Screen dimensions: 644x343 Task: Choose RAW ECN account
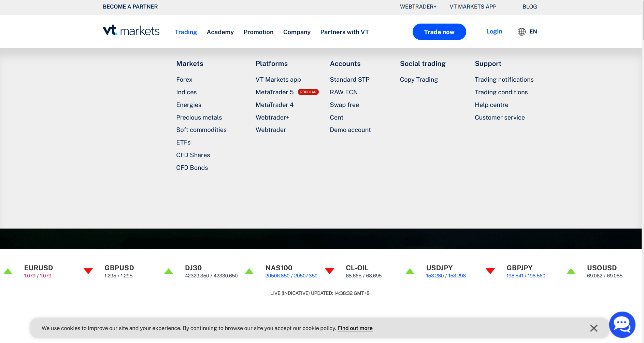point(344,92)
